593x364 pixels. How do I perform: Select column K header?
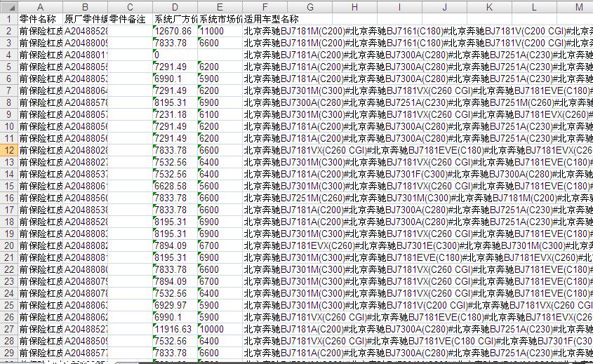coord(489,7)
